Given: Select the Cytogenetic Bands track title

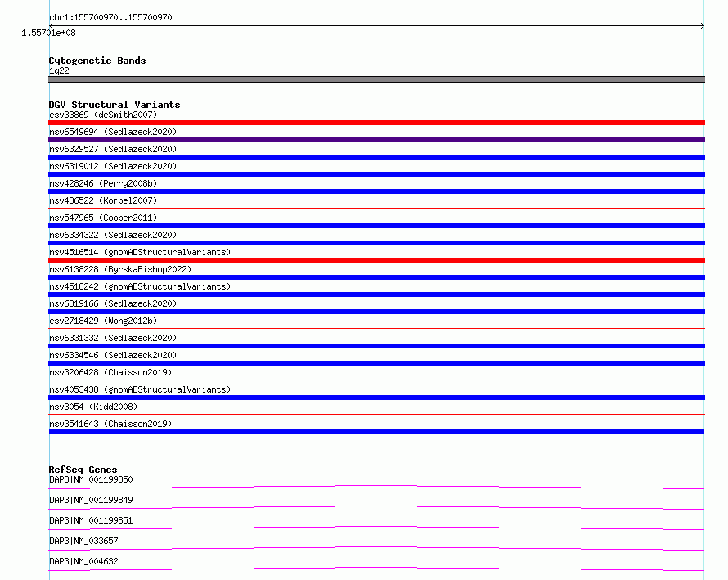Looking at the screenshot, I should (97, 61).
